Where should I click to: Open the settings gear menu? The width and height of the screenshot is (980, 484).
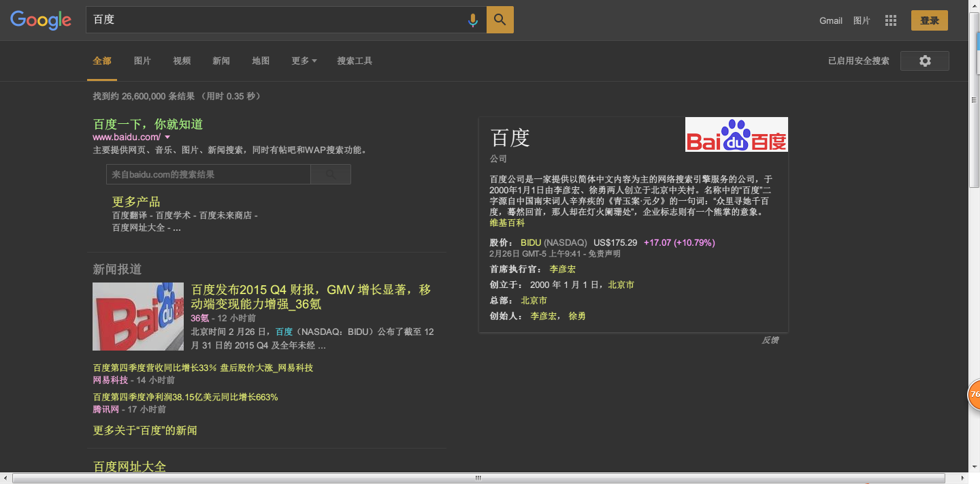925,61
